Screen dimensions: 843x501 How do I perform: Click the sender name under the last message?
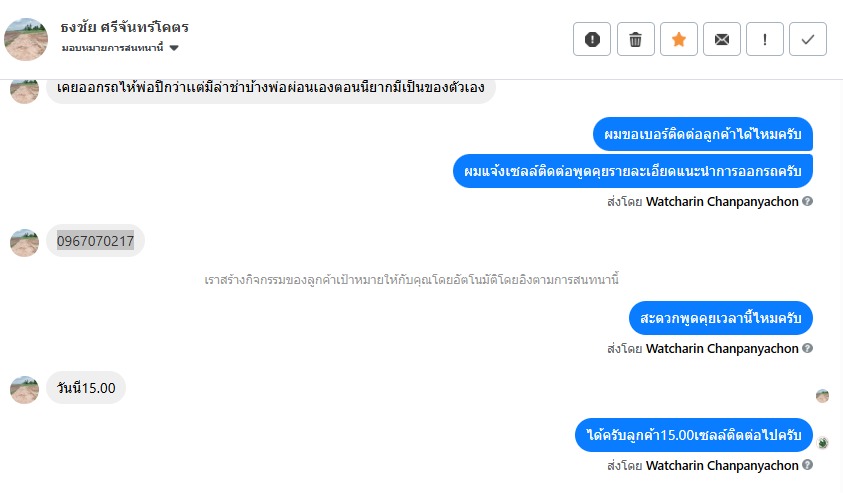click(x=722, y=465)
